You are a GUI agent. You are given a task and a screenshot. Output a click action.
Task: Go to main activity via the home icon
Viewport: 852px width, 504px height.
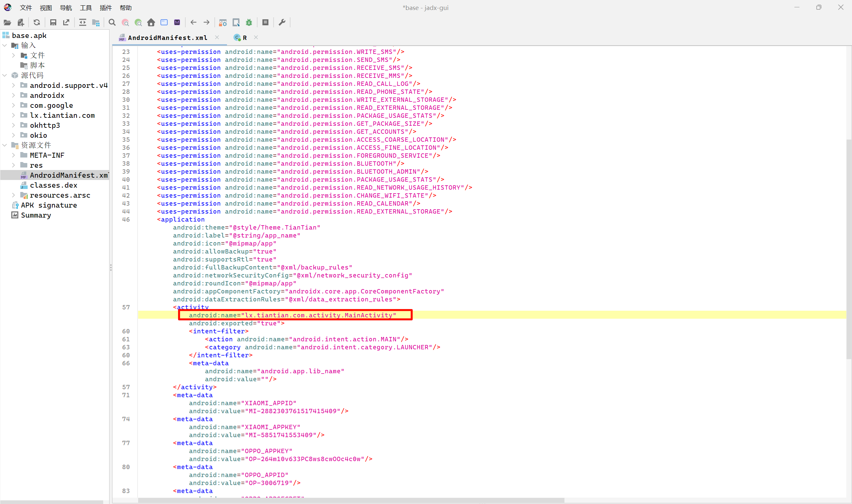pyautogui.click(x=151, y=23)
